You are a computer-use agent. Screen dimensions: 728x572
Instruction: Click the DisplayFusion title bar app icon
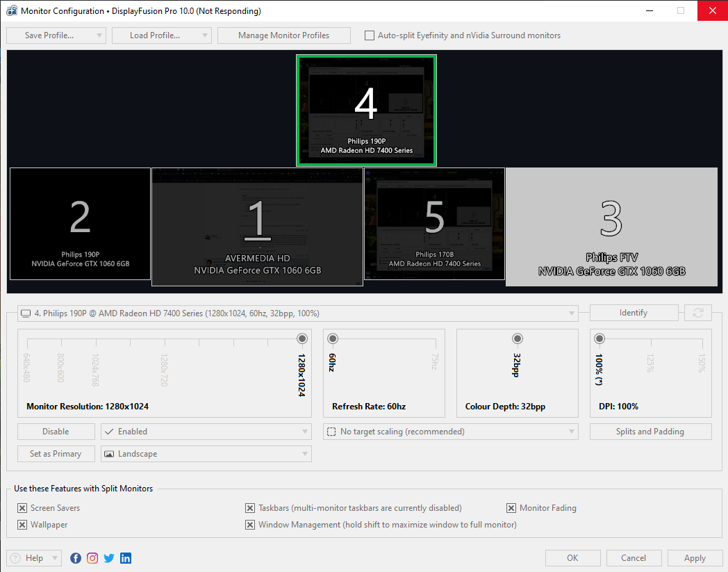pyautogui.click(x=12, y=11)
